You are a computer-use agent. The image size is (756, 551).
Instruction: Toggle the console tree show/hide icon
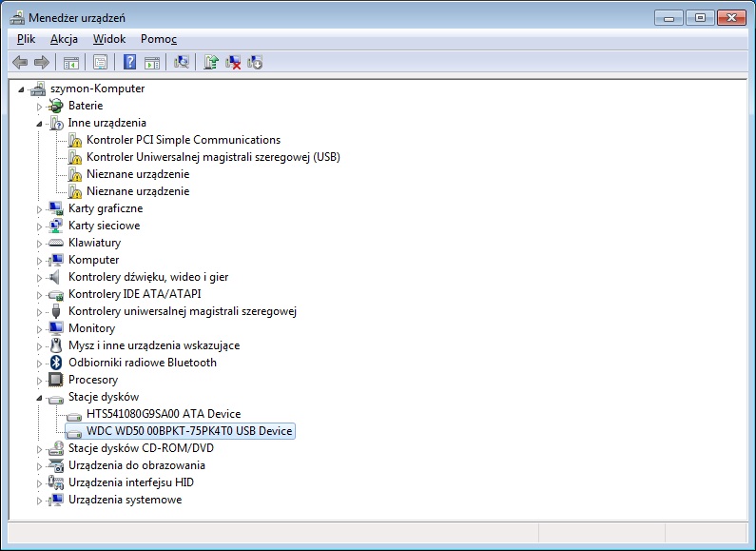(71, 62)
